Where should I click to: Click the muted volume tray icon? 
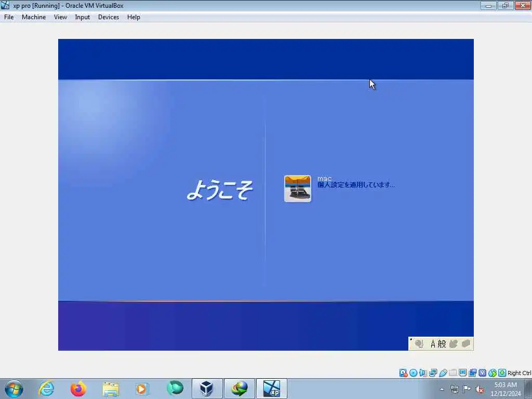click(480, 390)
